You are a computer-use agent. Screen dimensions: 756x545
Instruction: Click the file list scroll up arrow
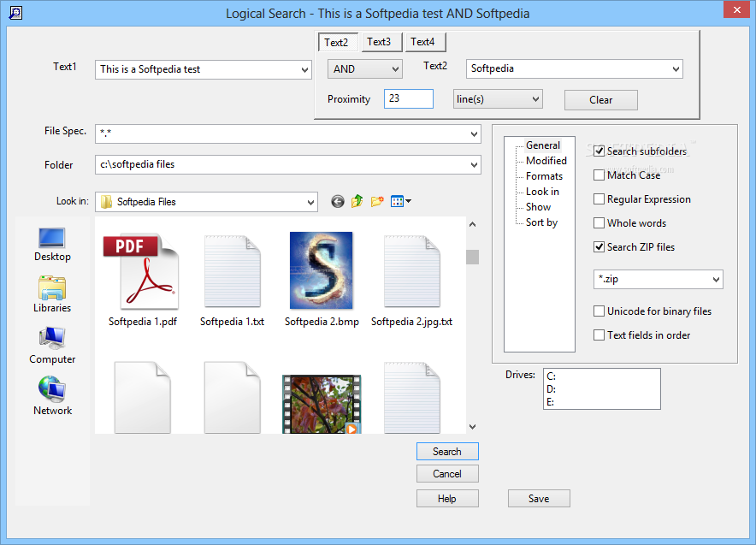[472, 224]
